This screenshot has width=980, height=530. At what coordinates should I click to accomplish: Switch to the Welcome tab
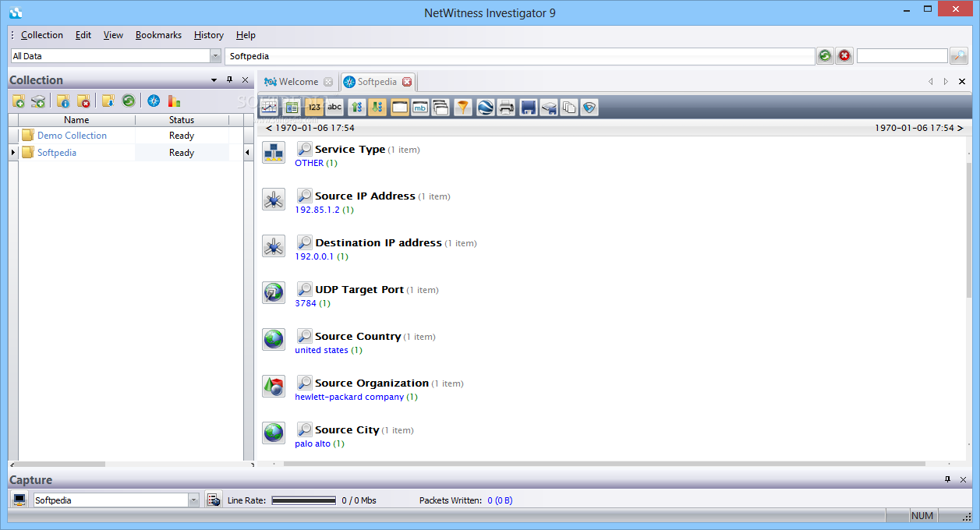[x=298, y=82]
